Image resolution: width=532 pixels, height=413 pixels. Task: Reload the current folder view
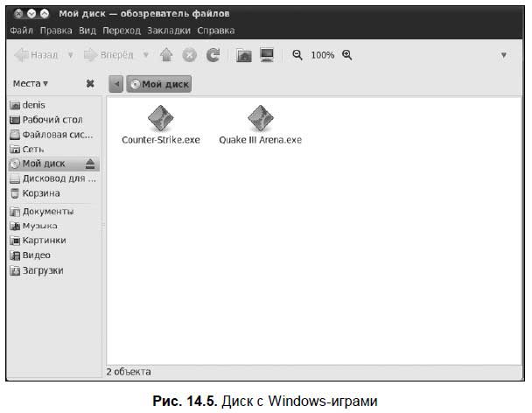[213, 55]
